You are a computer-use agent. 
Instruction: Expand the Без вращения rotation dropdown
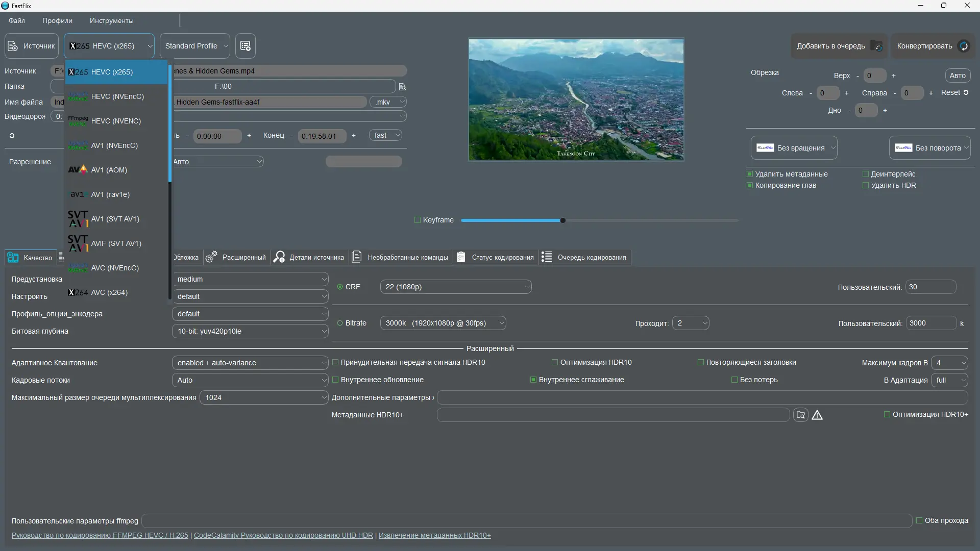[794, 148]
